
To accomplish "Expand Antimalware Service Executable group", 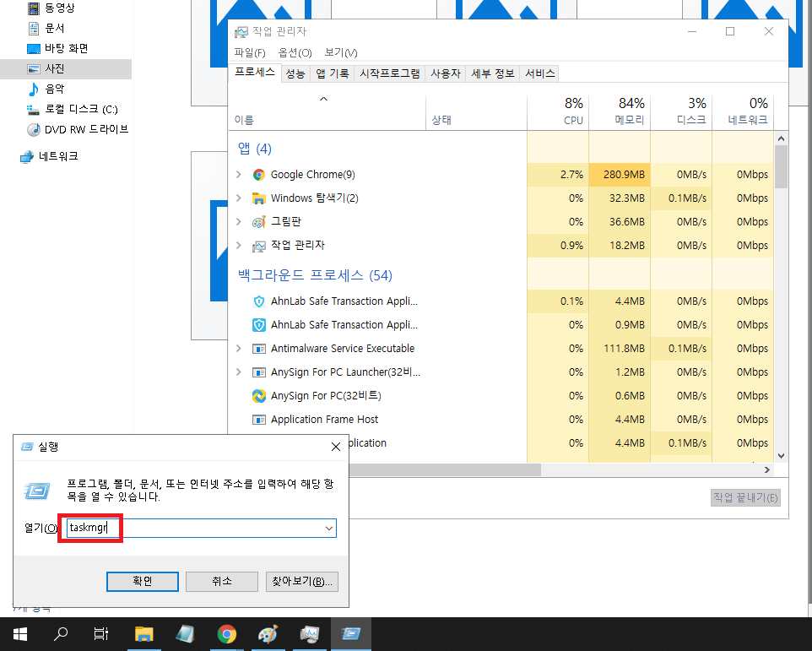I will [239, 349].
